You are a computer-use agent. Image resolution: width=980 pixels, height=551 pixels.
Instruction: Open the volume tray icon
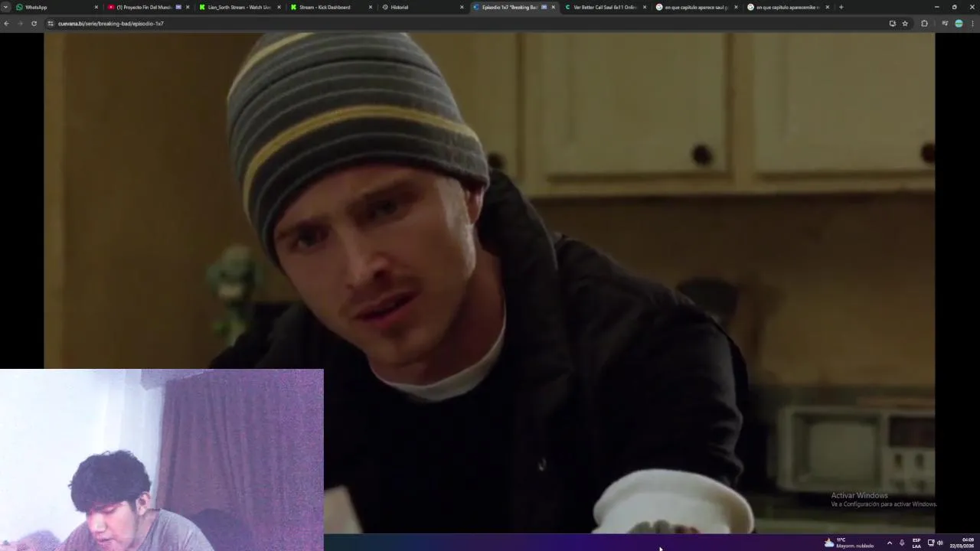(x=939, y=543)
